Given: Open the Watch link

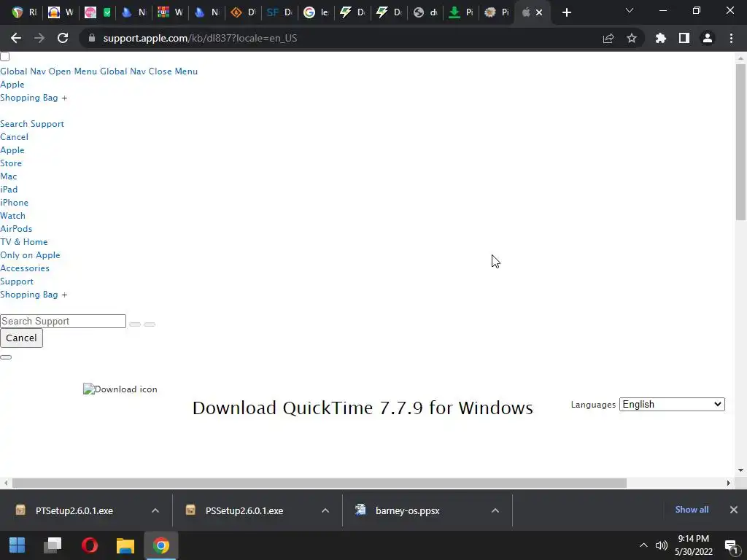Looking at the screenshot, I should tap(13, 216).
